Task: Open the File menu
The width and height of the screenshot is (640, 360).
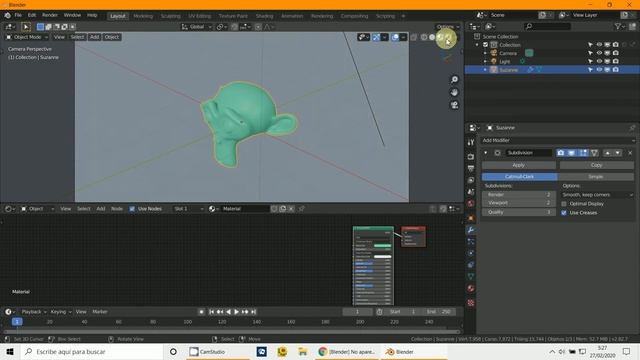Action: (18, 16)
